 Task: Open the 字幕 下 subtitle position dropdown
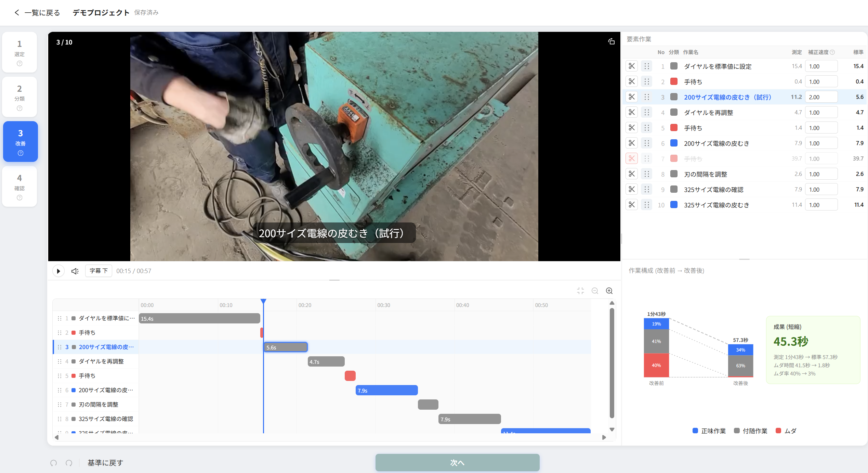98,271
